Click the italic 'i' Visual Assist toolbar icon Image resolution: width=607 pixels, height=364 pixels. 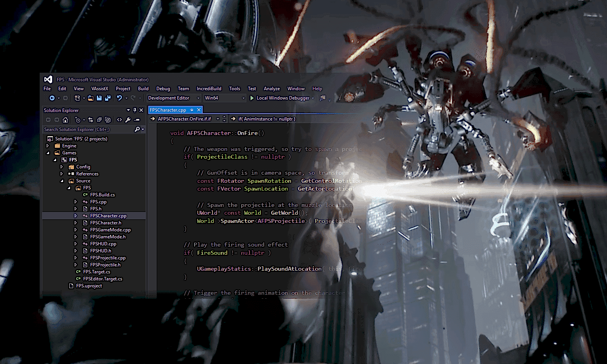[x=340, y=98]
